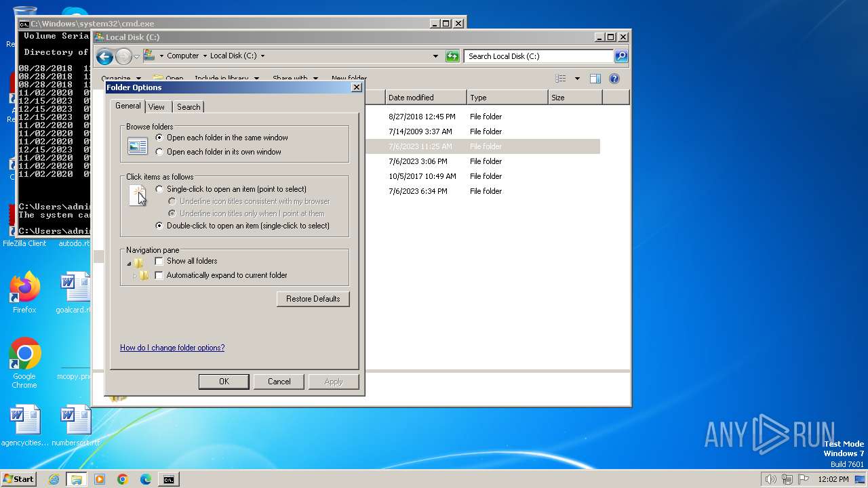Screen dimensions: 868x488
Task: Click Media Player taskbar icon
Action: (100, 479)
